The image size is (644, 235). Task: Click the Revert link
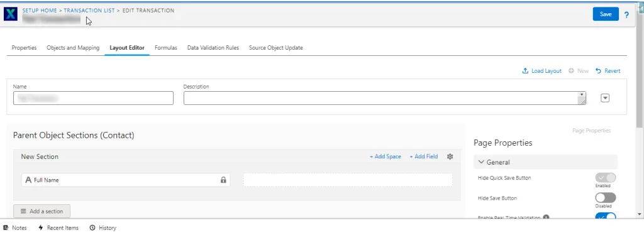(x=608, y=71)
